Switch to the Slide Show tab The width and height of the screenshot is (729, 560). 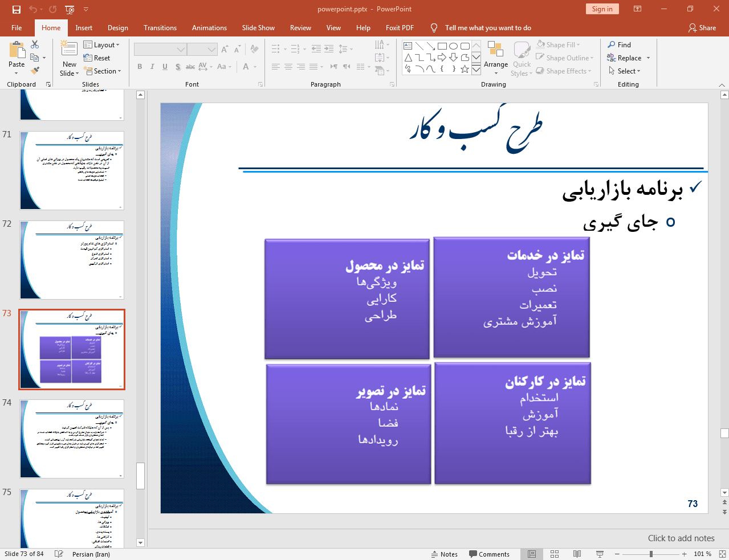(258, 27)
